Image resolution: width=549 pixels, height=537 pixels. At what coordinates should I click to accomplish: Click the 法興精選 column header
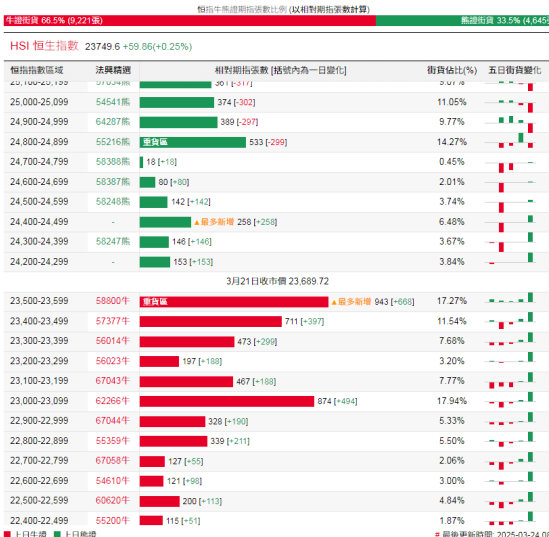(x=113, y=70)
